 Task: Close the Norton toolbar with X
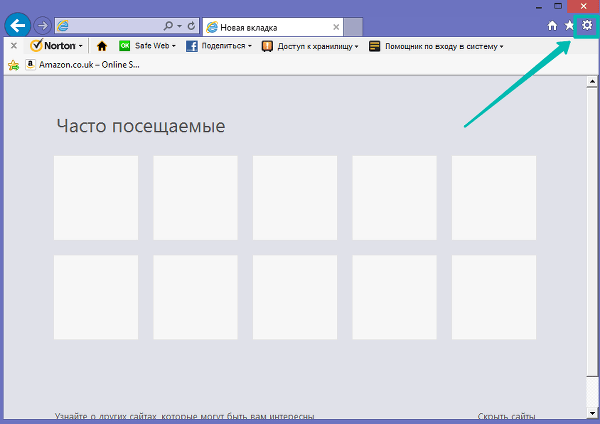click(x=14, y=46)
